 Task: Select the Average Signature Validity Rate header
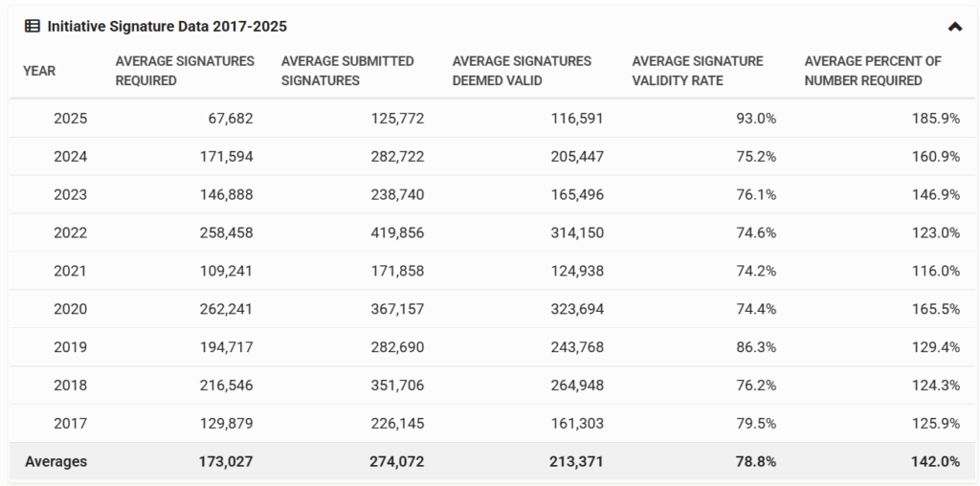pyautogui.click(x=698, y=71)
